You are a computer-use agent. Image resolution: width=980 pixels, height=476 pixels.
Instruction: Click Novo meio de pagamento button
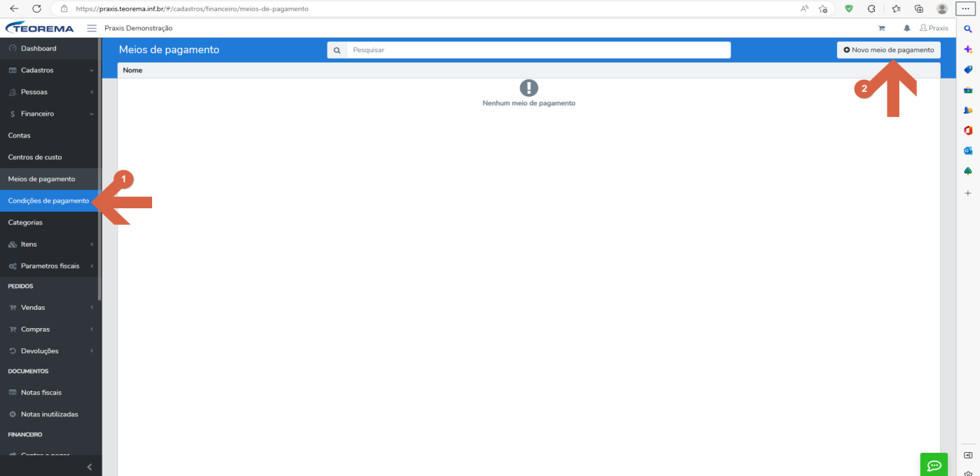tap(888, 50)
